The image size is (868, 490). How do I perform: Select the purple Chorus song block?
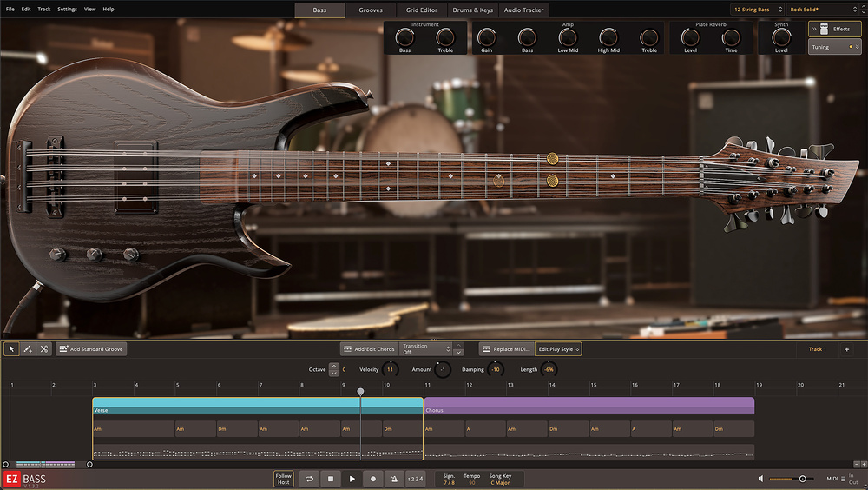(589, 405)
